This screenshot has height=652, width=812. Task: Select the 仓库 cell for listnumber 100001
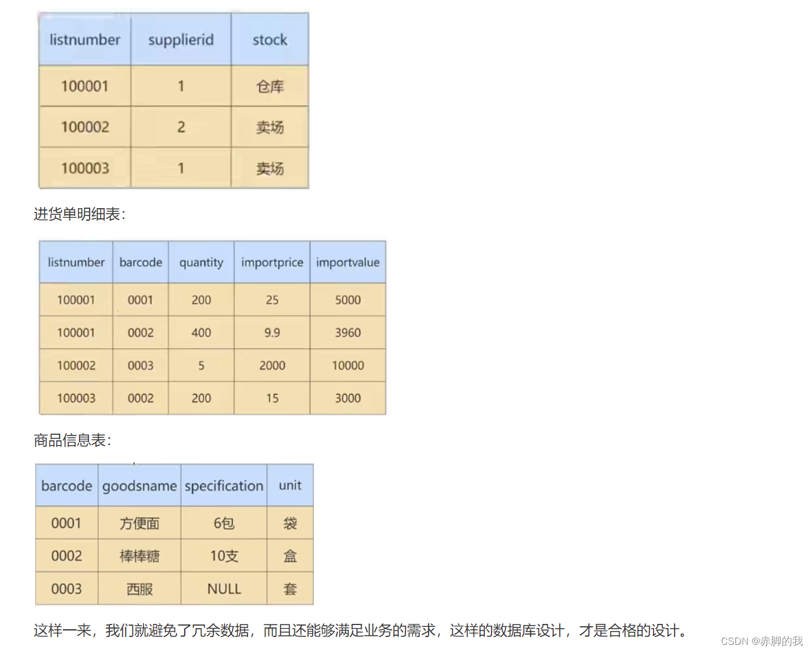click(270, 86)
